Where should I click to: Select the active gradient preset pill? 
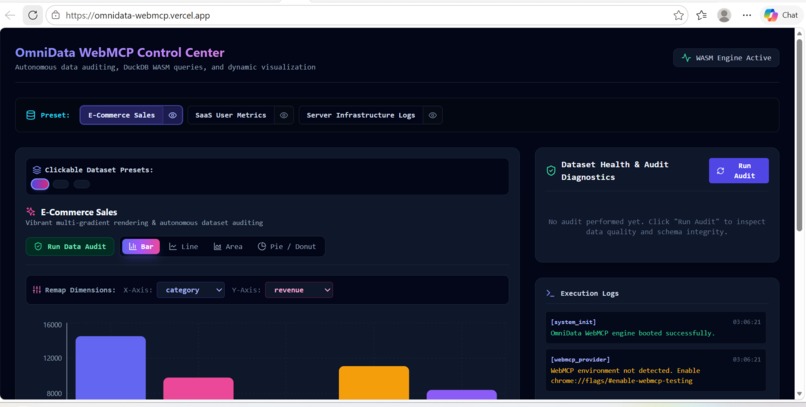click(40, 184)
